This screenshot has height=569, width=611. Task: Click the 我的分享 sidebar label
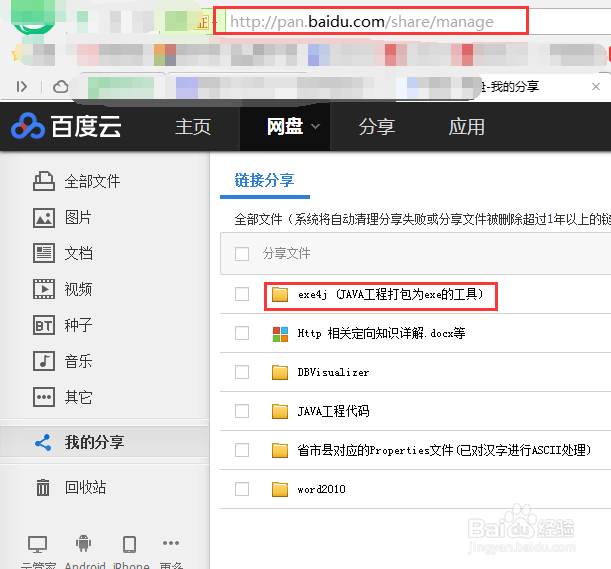coord(95,442)
